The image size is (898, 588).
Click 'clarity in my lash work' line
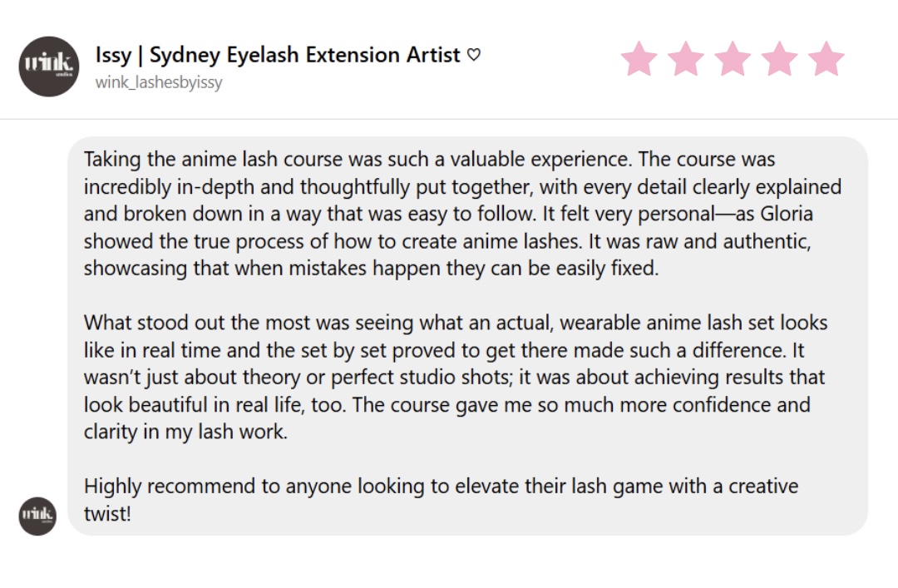tap(185, 432)
